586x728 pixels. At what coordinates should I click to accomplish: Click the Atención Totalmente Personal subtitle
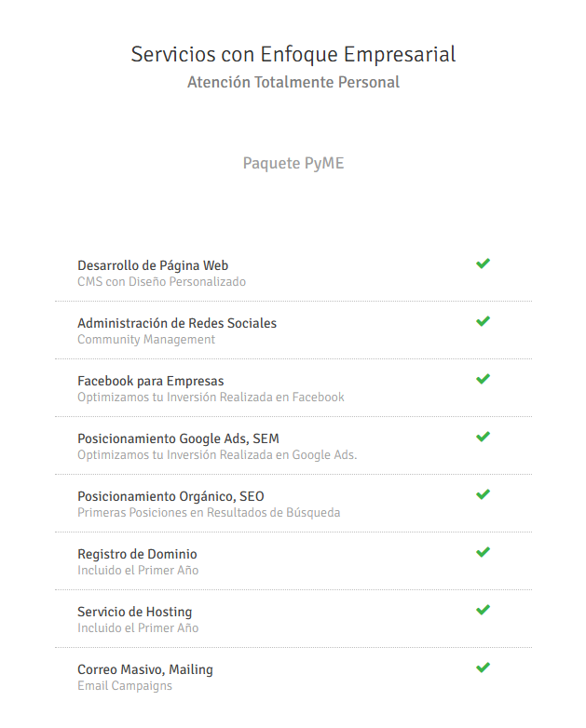click(293, 82)
